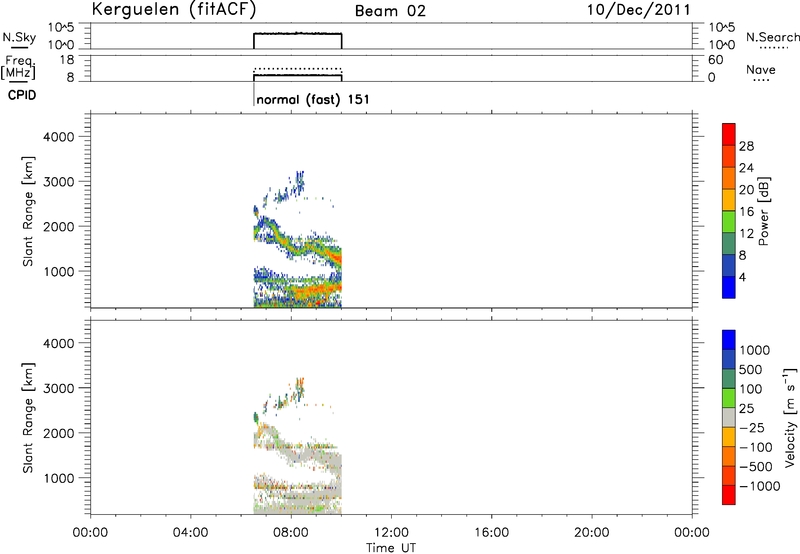Click the "Slant Range [km]" label of the velocity panel
This screenshot has width=800, height=554.
click(x=28, y=418)
